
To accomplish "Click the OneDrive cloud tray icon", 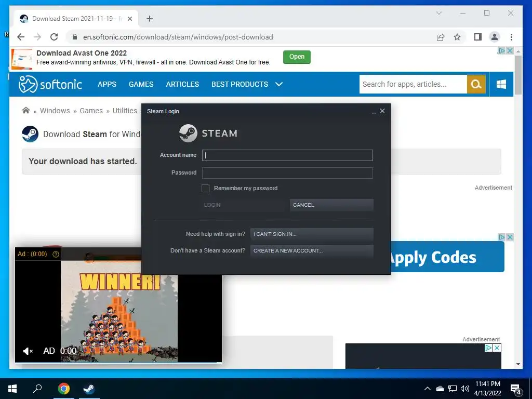I will click(440, 389).
